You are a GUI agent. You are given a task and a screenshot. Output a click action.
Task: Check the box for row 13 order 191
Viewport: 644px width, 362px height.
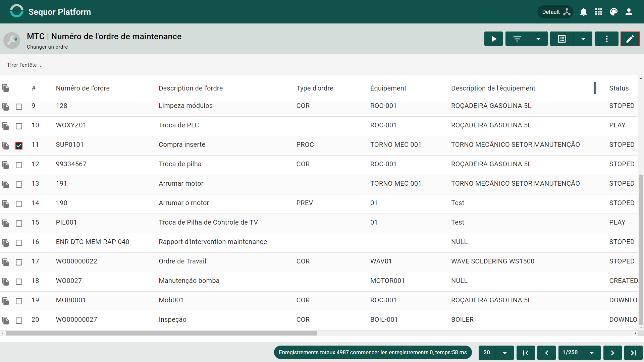[x=19, y=184]
